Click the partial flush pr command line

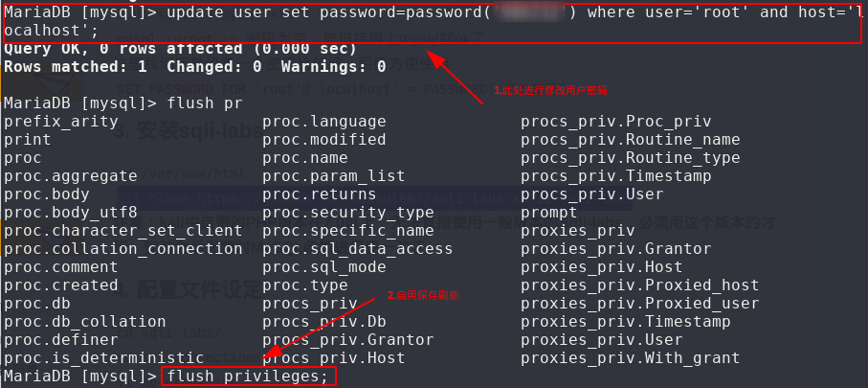(122, 103)
